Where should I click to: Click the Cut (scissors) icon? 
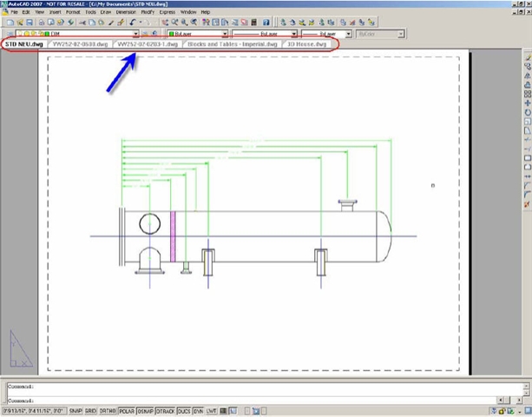[x=82, y=23]
